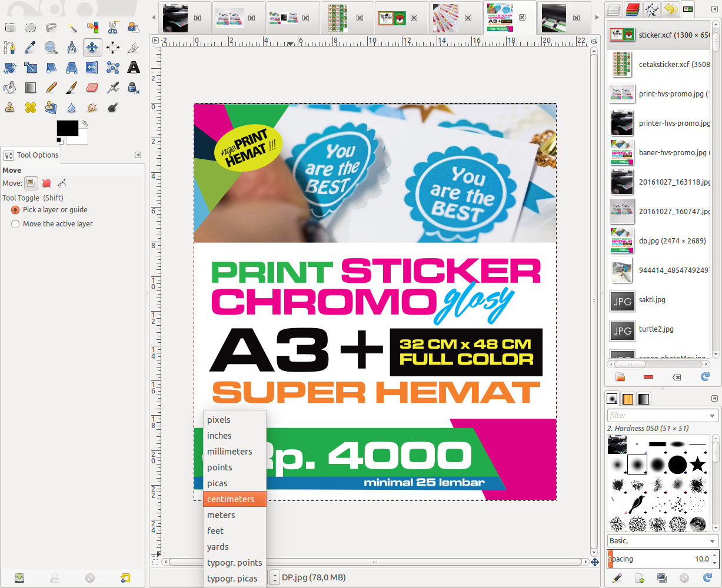Open the brush editor pencil icon
The width and height of the screenshot is (722, 588).
pos(618,579)
